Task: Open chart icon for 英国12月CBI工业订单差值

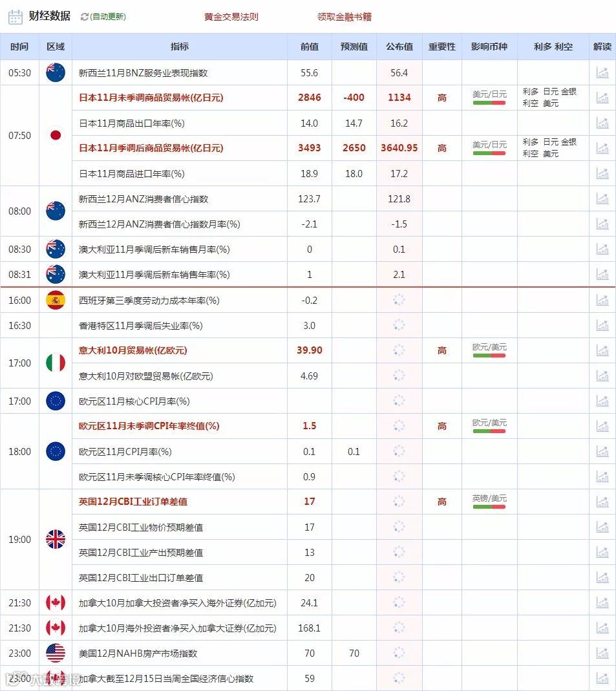Action: coord(602,502)
